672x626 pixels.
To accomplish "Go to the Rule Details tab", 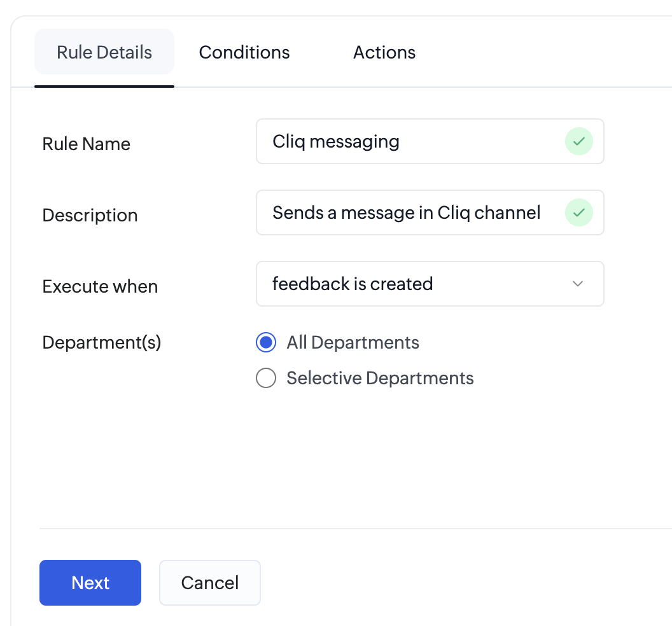I will [104, 52].
